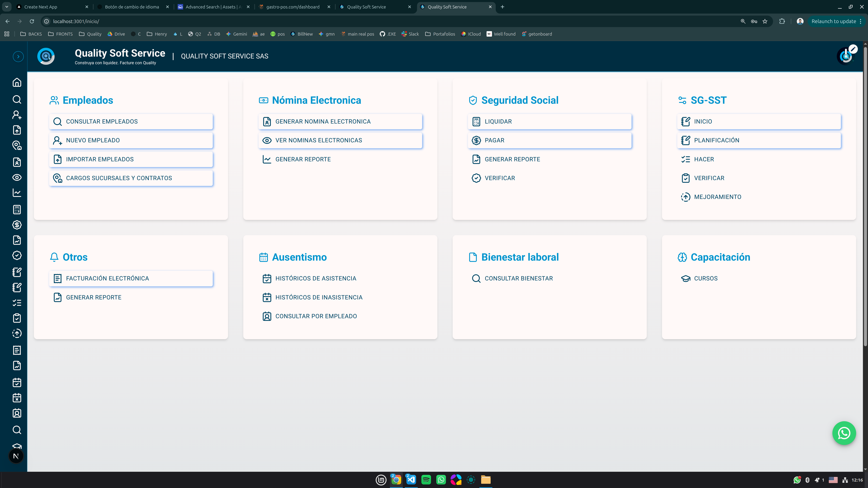Go to home via sidebar house icon

click(17, 83)
